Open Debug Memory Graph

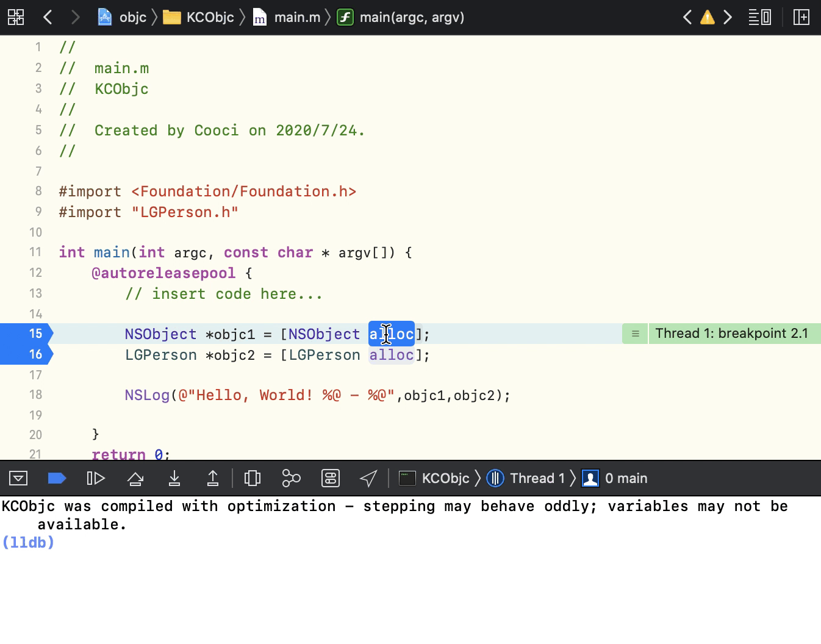[x=292, y=478]
